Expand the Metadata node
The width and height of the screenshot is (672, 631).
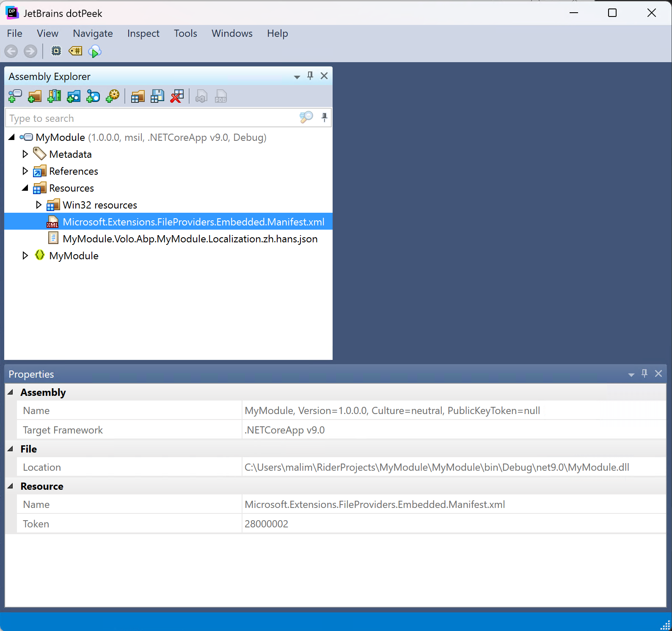pos(25,154)
